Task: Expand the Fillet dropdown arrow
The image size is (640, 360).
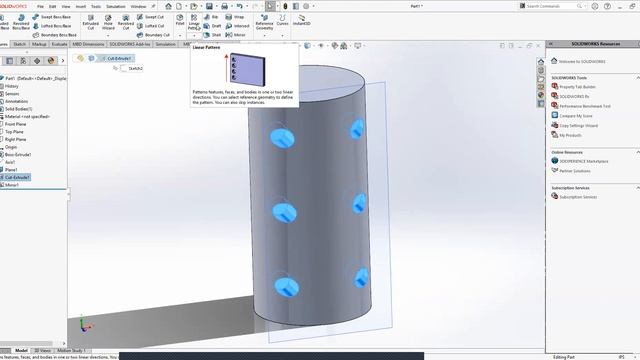Action: click(x=180, y=36)
